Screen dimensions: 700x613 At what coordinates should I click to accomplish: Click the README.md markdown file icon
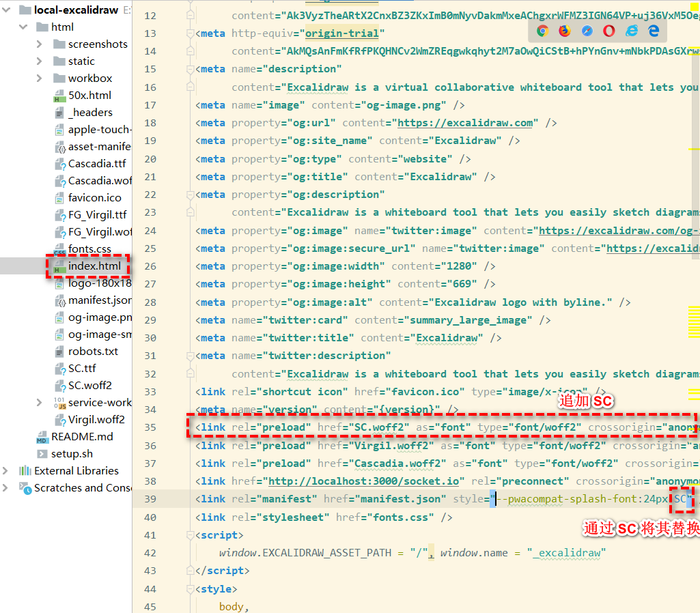point(42,437)
